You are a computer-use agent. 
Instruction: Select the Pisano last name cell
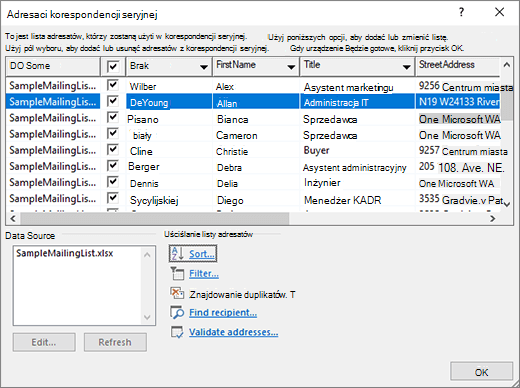pos(169,119)
